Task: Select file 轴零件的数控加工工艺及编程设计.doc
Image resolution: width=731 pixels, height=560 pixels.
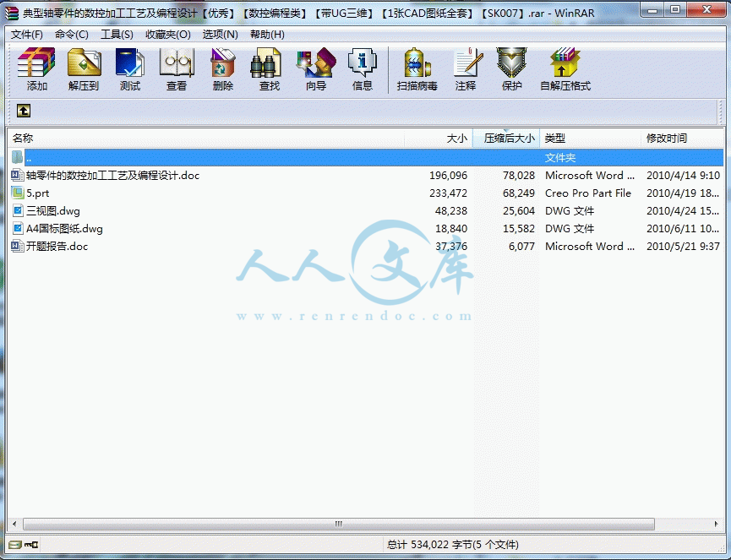Action: [x=113, y=175]
